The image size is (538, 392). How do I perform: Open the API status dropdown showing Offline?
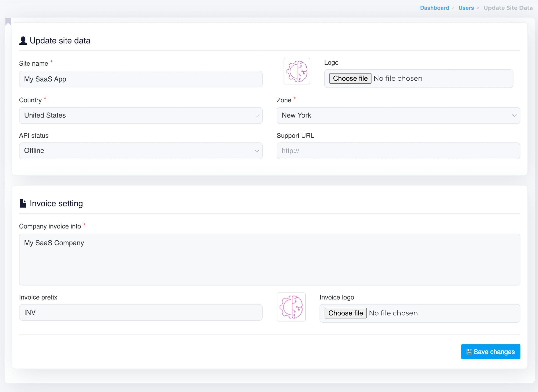coord(140,151)
